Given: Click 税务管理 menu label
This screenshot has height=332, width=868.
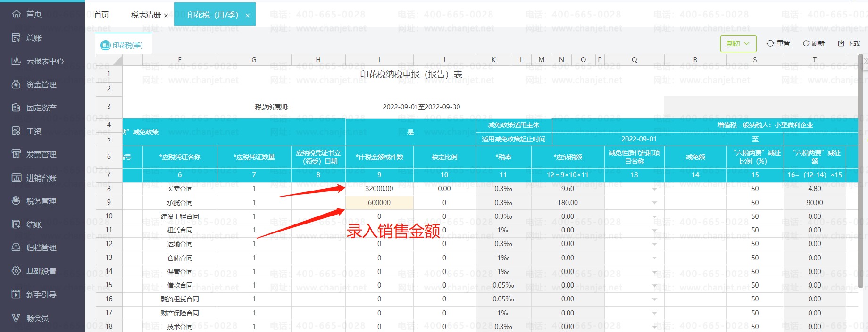Looking at the screenshot, I should pos(42,201).
